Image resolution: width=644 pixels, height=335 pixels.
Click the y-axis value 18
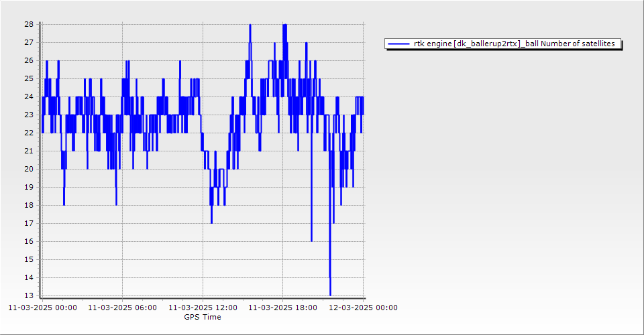point(29,205)
